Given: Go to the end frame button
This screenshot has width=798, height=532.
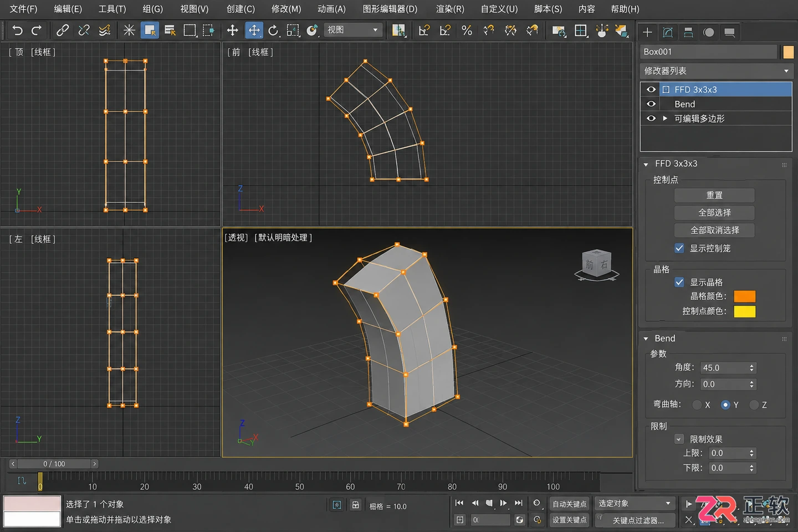Looking at the screenshot, I should point(518,503).
